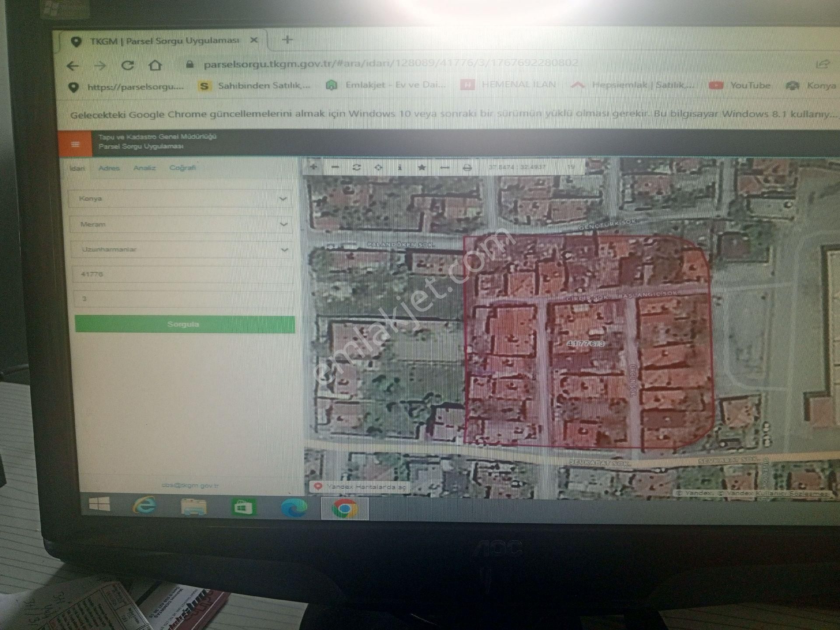The height and width of the screenshot is (630, 840).
Task: Click the star favorites map tool
Action: pyautogui.click(x=422, y=168)
